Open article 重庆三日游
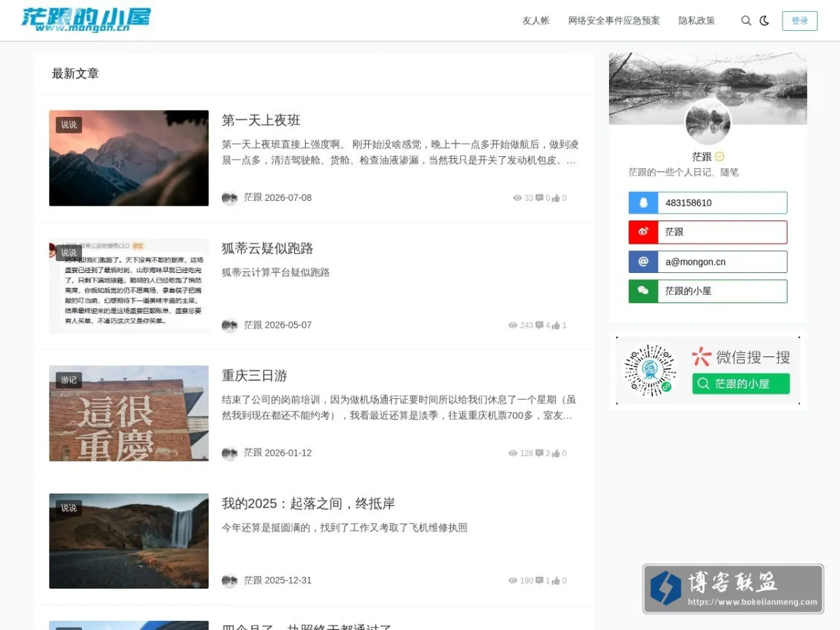 [x=254, y=376]
